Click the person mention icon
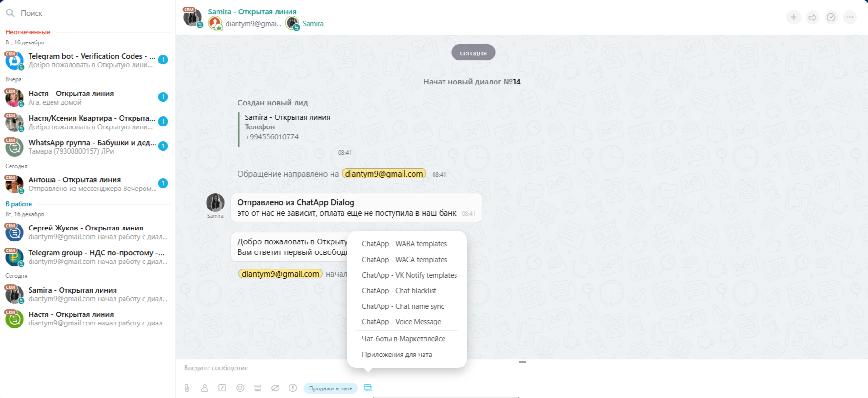The image size is (868, 398). [x=205, y=388]
